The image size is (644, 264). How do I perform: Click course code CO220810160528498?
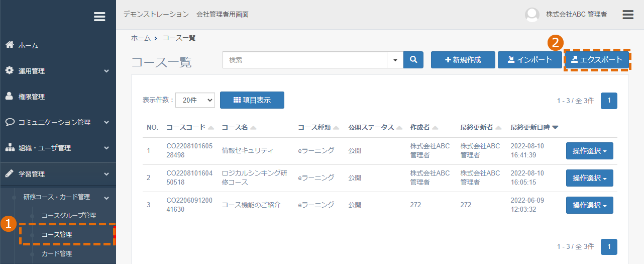[189, 150]
